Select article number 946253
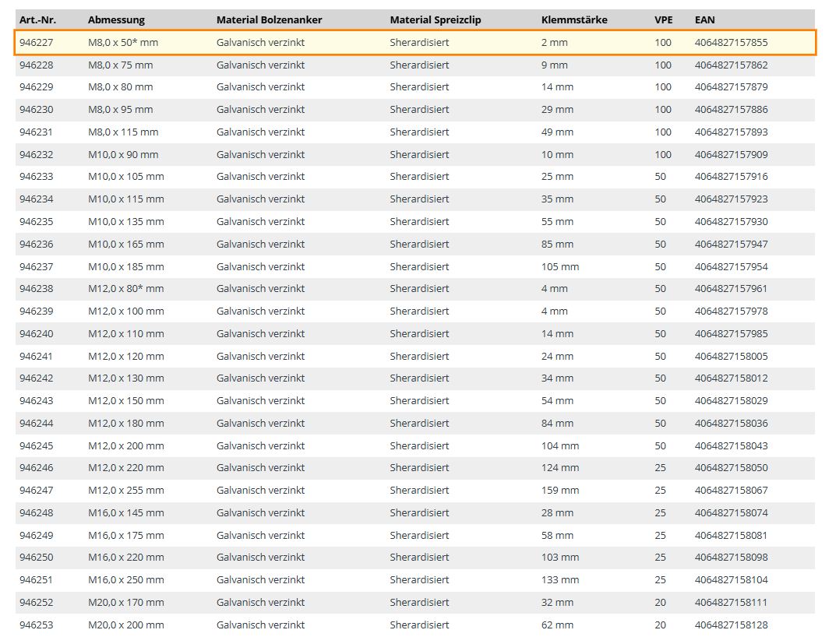The height and width of the screenshot is (644, 836). click(37, 625)
